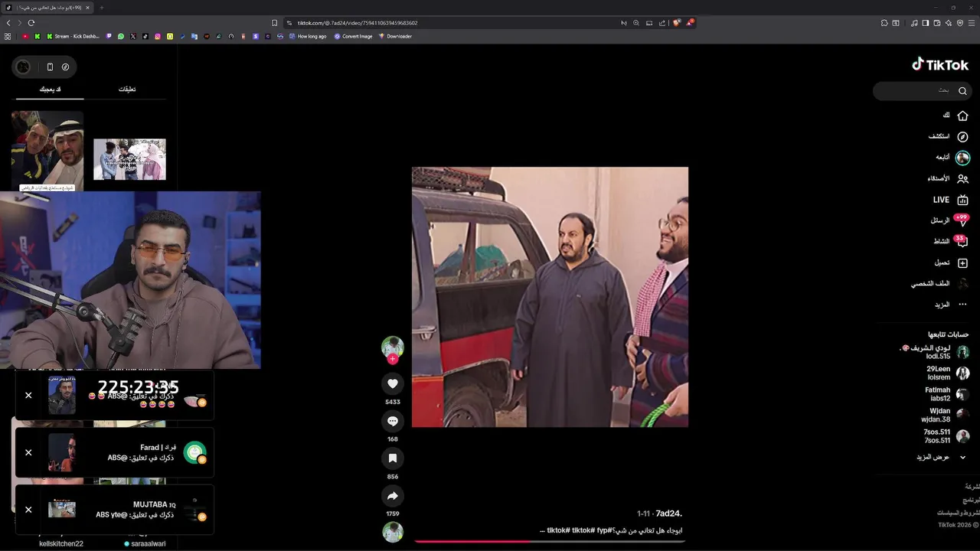Save the video with the bookmark icon
This screenshot has height=551, width=980.
tap(393, 458)
